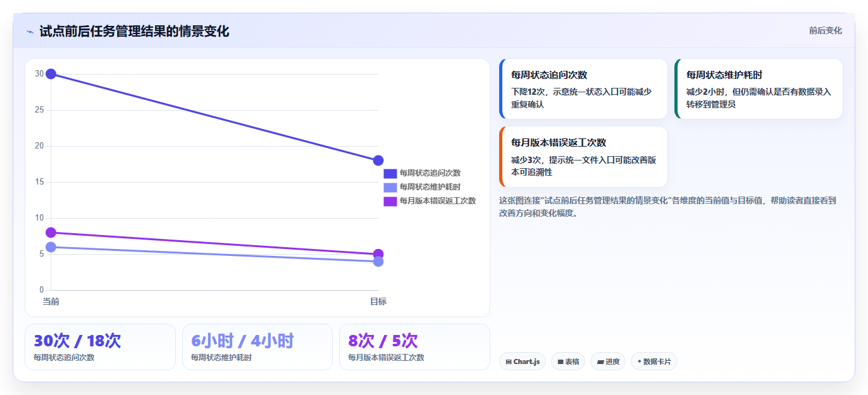The image size is (868, 395).
Task: Click the icon inside the 进度 tag
Action: (x=600, y=362)
